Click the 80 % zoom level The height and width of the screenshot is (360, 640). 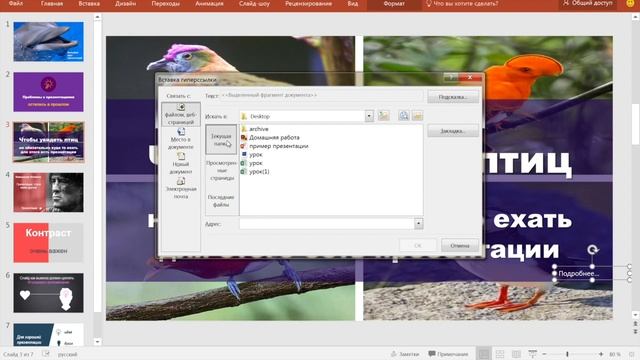(615, 354)
